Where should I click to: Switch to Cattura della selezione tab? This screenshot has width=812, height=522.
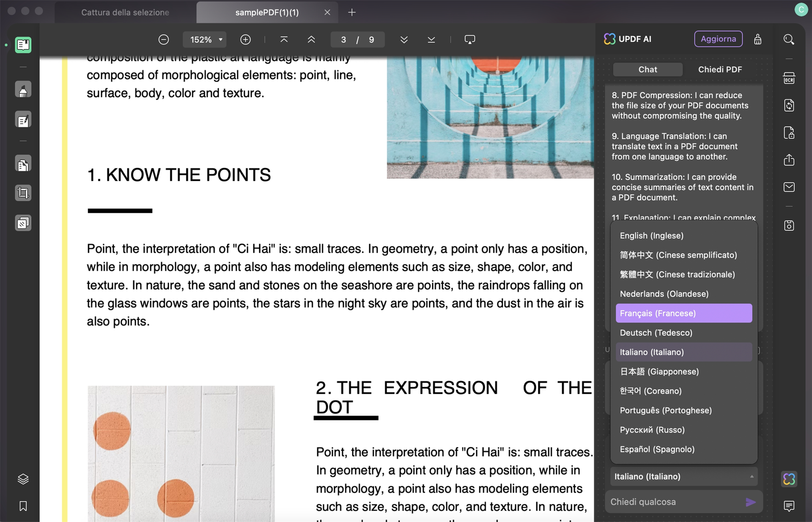coord(125,12)
